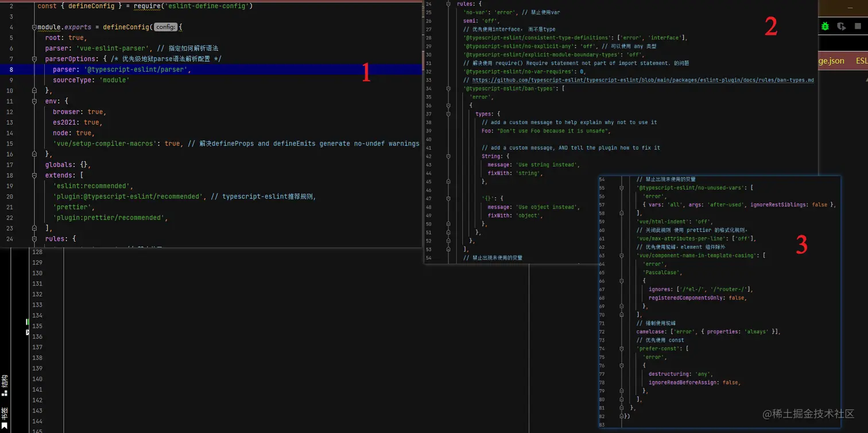Click the gutter marker beside line 136
The image size is (868, 433).
coord(28,333)
